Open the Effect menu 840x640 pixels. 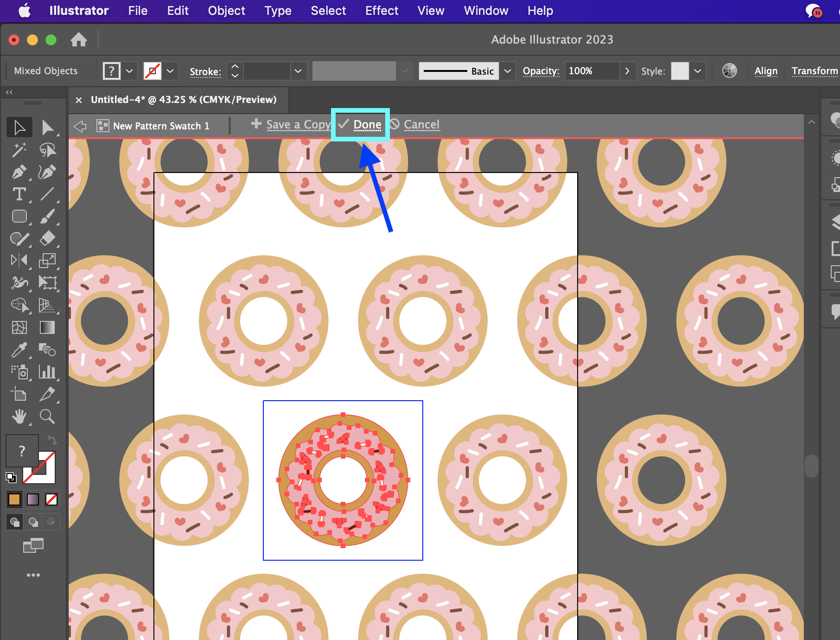[x=382, y=11]
